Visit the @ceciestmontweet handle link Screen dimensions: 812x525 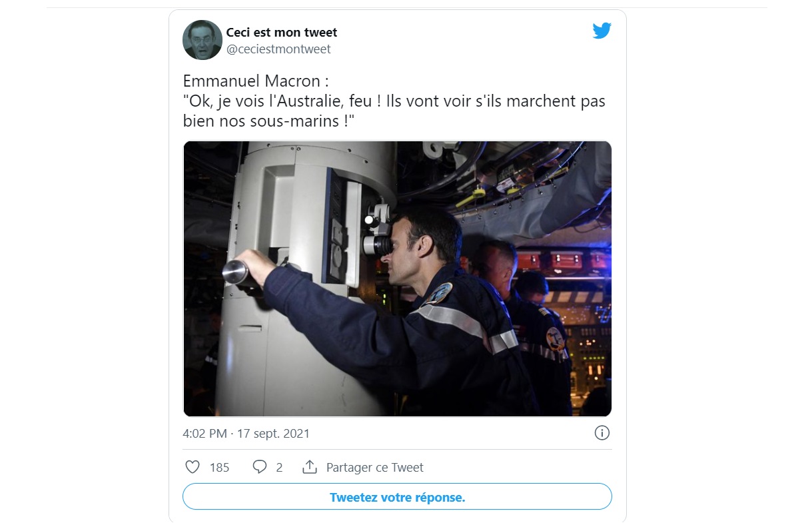(x=278, y=49)
